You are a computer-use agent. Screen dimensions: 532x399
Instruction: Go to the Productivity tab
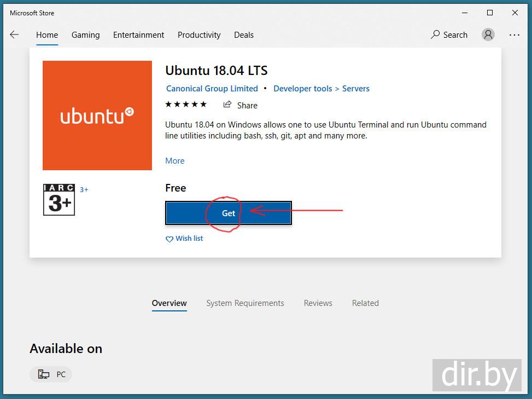pyautogui.click(x=199, y=34)
